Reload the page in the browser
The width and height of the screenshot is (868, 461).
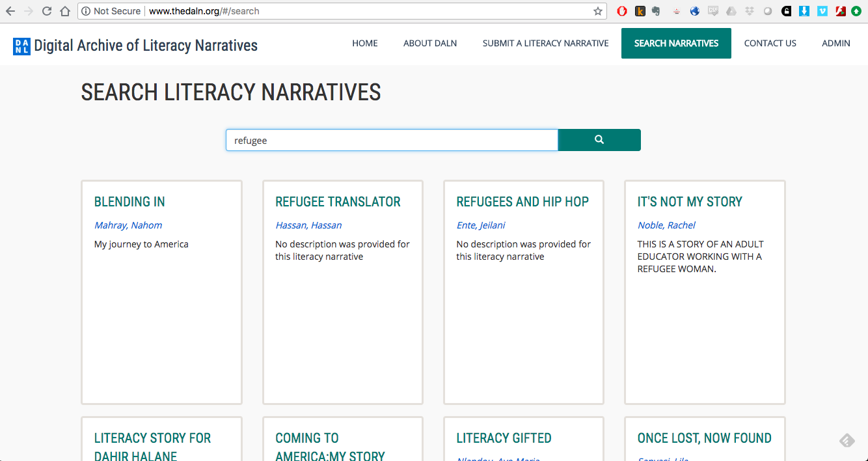pos(47,11)
